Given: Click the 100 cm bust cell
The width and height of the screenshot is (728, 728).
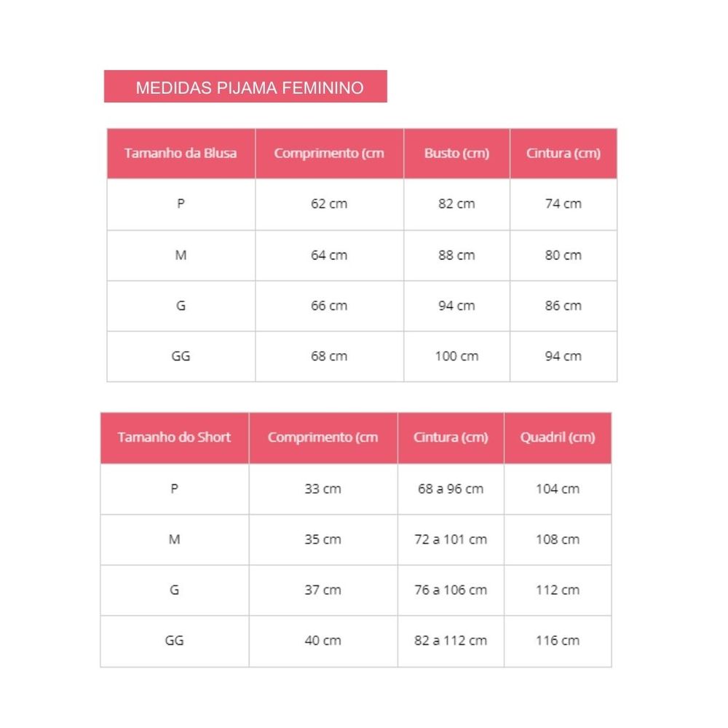Looking at the screenshot, I should pyautogui.click(x=456, y=357).
